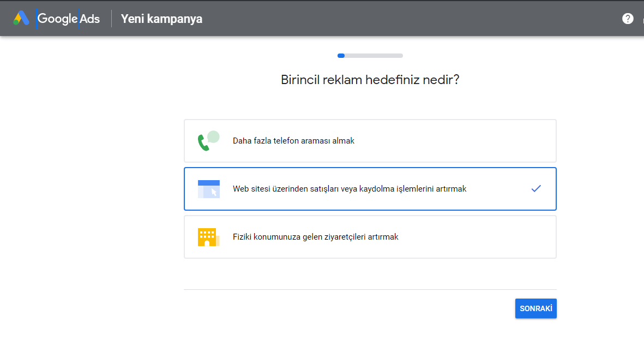Image resolution: width=644 pixels, height=351 pixels.
Task: Click the Google Ads triangle logo
Action: pos(21,19)
